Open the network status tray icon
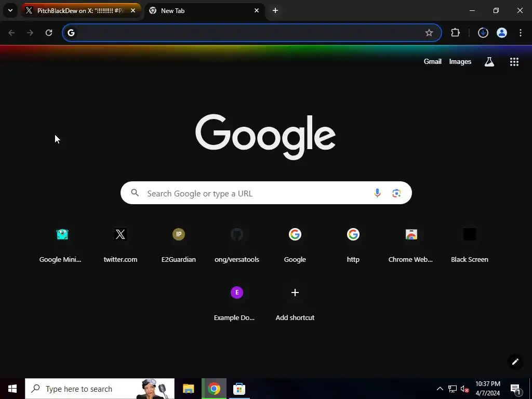 pyautogui.click(x=453, y=389)
